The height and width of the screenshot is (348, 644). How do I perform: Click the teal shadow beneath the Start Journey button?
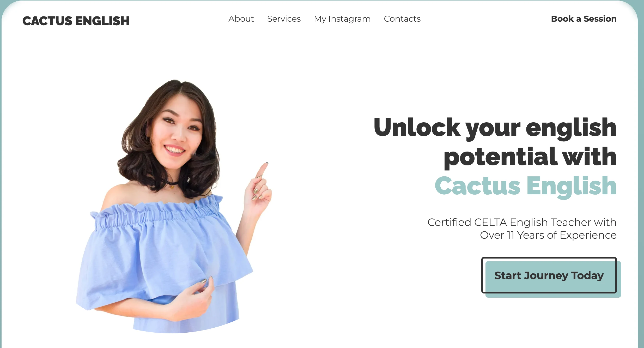(x=553, y=296)
